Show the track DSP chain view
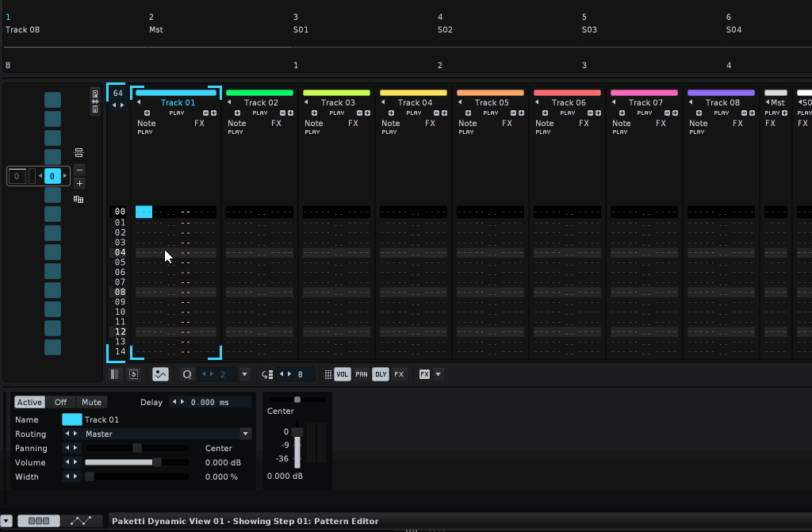Image resolution: width=812 pixels, height=532 pixels. click(39, 521)
